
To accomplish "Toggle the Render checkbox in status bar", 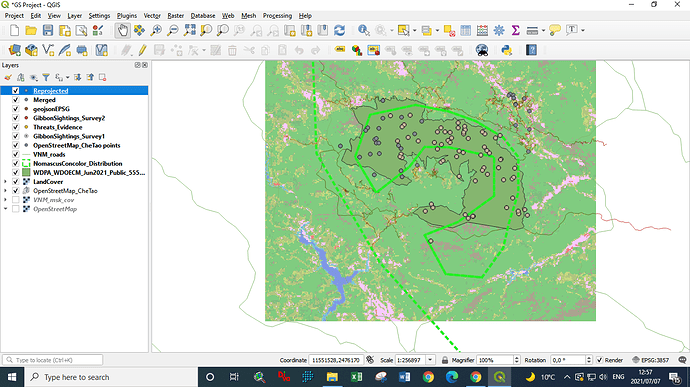I will click(x=599, y=360).
